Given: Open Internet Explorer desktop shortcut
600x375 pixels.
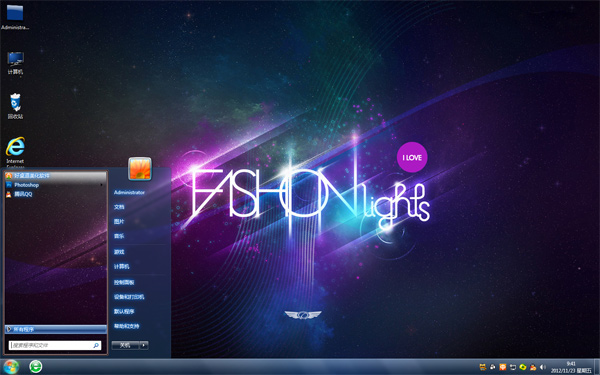Looking at the screenshot, I should pos(15,152).
